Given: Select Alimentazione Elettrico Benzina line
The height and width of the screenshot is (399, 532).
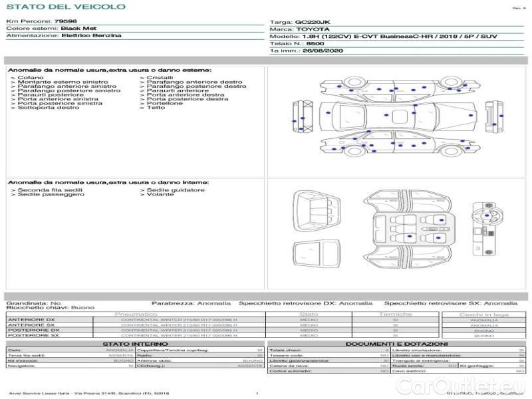Looking at the screenshot, I should [x=64, y=36].
